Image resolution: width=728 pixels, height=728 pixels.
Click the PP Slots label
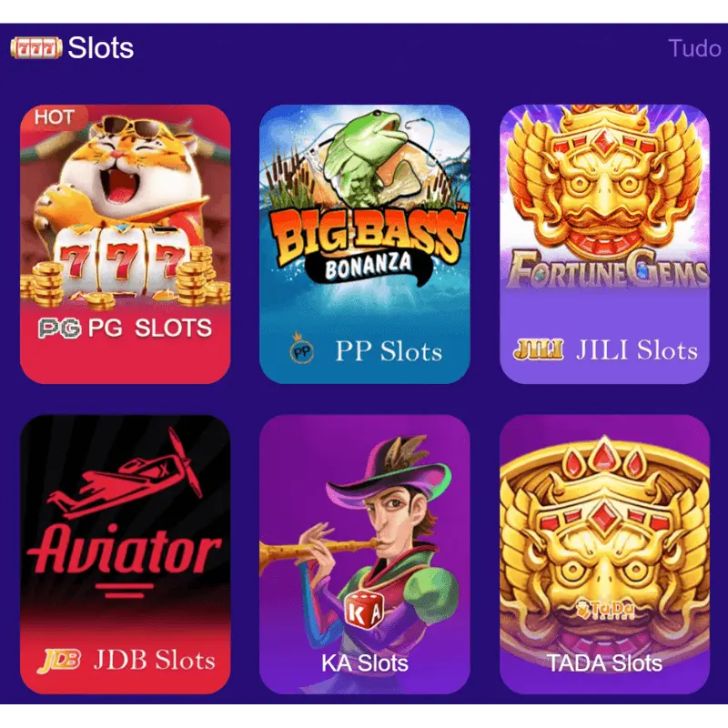(x=389, y=351)
